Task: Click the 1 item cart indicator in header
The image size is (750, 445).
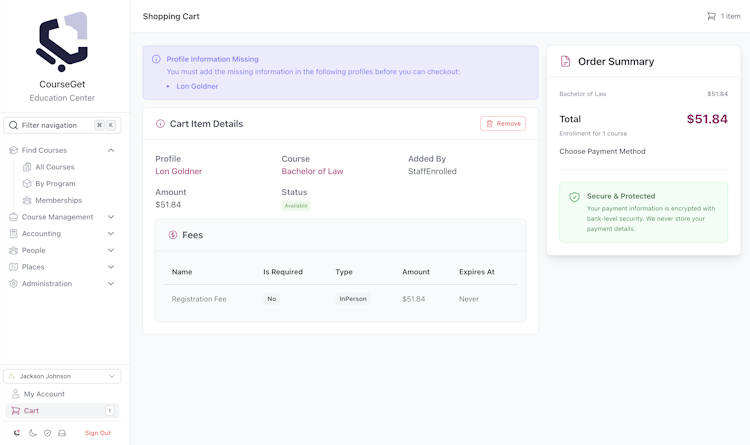Action: pyautogui.click(x=724, y=16)
